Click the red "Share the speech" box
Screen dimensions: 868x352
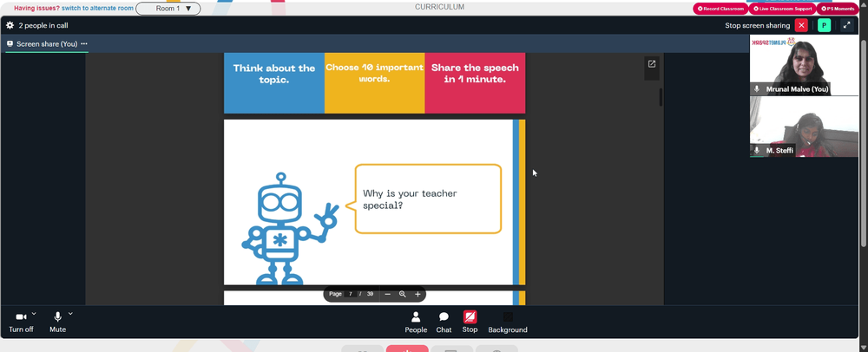point(475,83)
